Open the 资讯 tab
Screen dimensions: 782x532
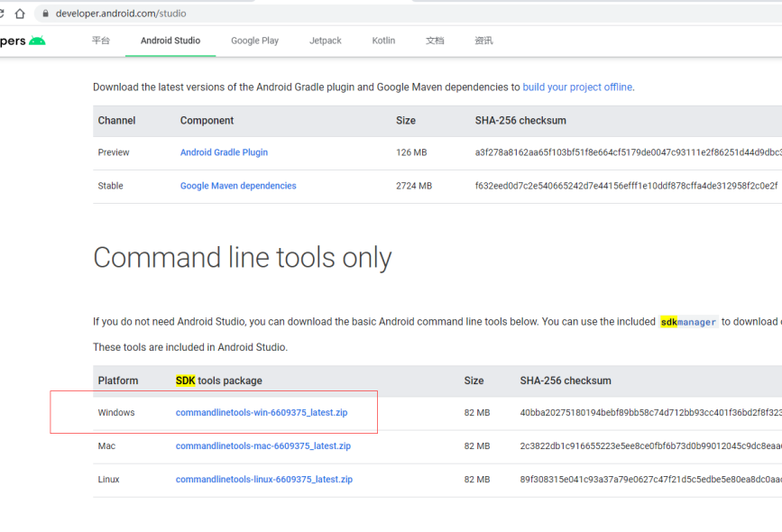483,41
